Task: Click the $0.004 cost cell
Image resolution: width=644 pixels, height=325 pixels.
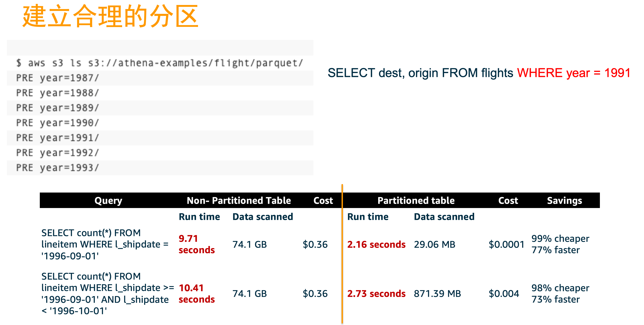Action: (x=504, y=293)
